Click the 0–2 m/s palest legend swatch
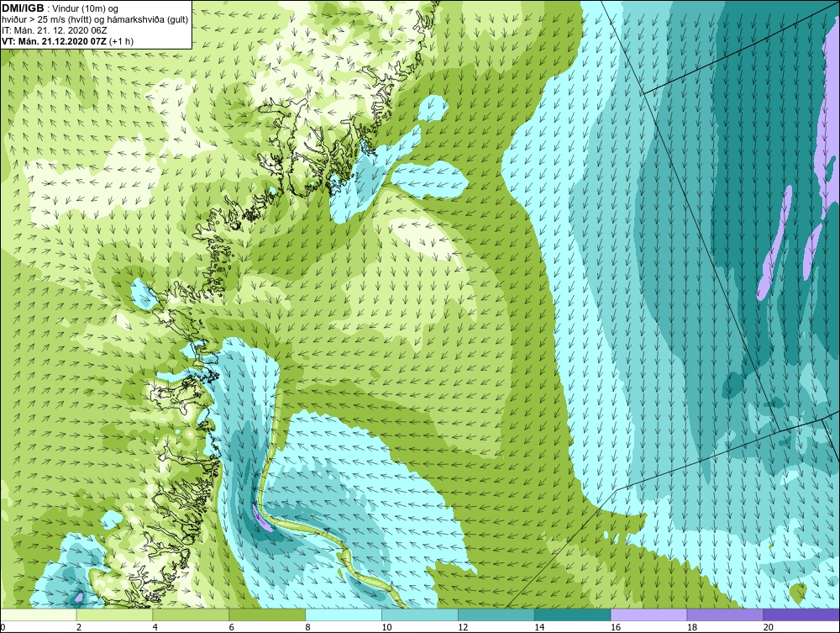Image resolution: width=840 pixels, height=633 pixels. click(x=39, y=615)
